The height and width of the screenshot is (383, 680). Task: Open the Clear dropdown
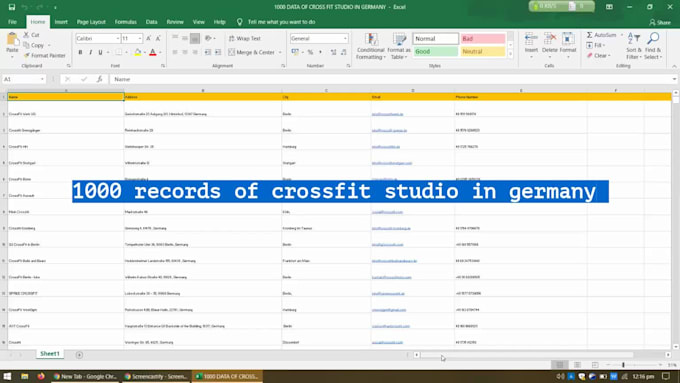point(599,56)
